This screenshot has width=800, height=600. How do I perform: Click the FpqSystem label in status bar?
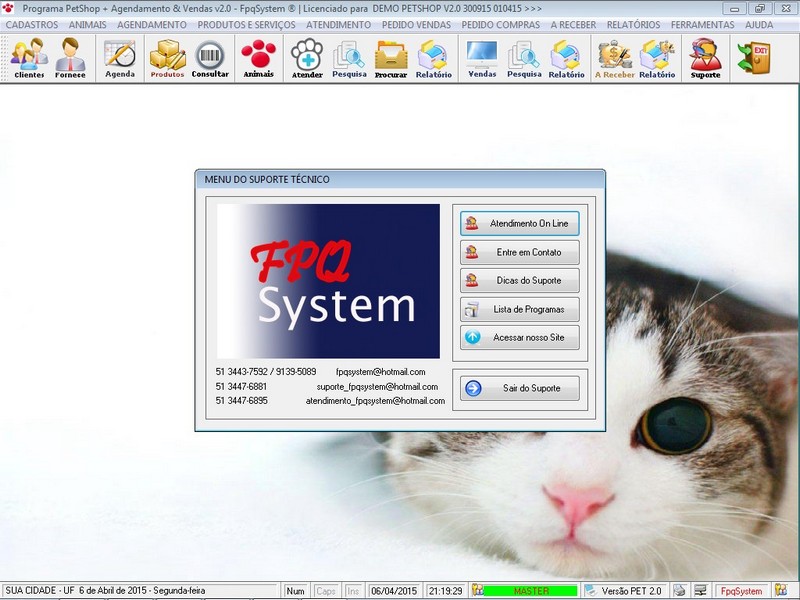click(x=741, y=591)
